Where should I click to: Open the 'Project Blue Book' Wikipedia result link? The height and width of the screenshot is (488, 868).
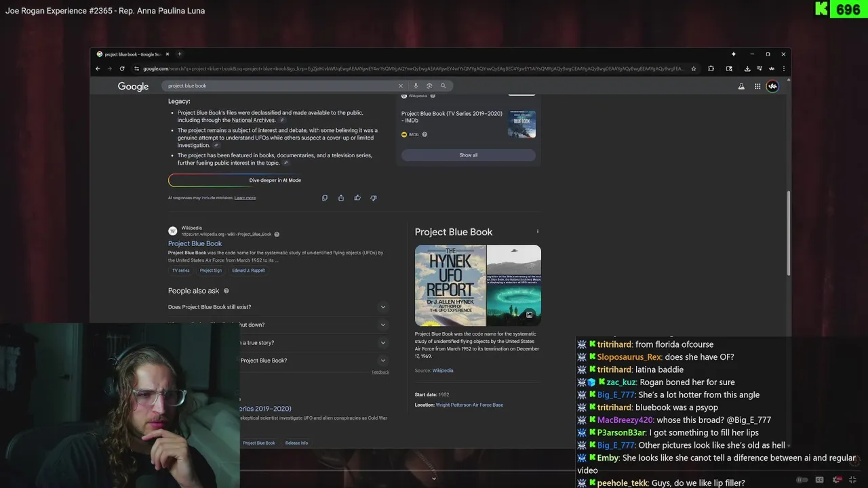[195, 243]
